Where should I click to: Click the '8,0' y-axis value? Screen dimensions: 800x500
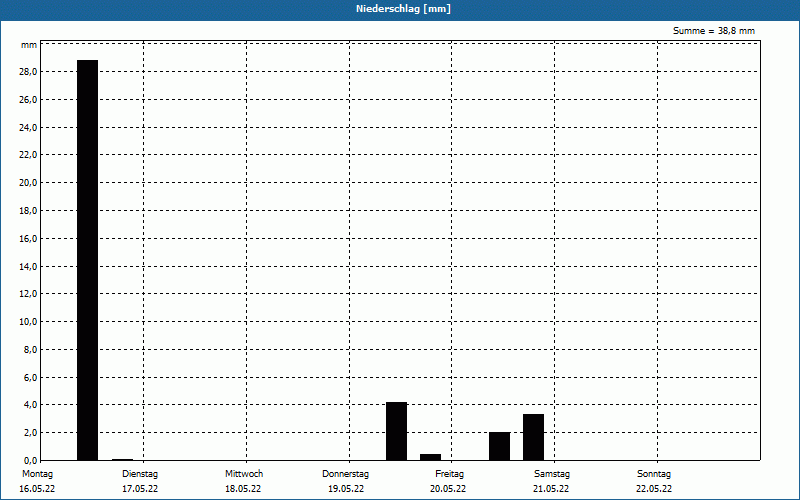30,350
